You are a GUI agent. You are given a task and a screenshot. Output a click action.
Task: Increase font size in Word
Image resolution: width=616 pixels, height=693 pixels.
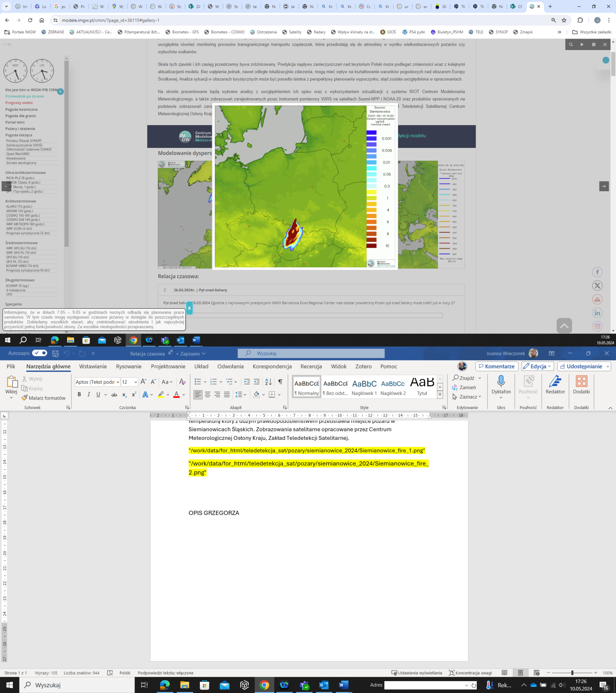(144, 382)
